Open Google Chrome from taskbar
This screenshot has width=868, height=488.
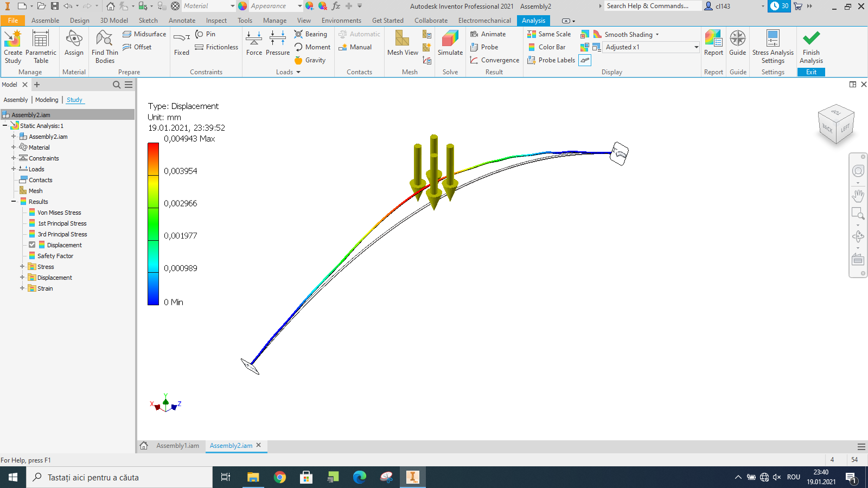pyautogui.click(x=280, y=477)
